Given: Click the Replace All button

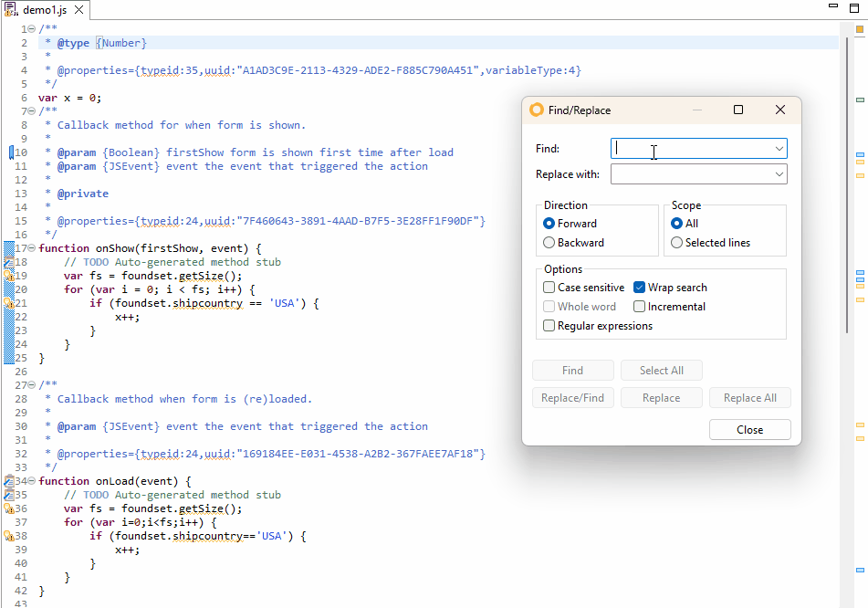Looking at the screenshot, I should 750,398.
